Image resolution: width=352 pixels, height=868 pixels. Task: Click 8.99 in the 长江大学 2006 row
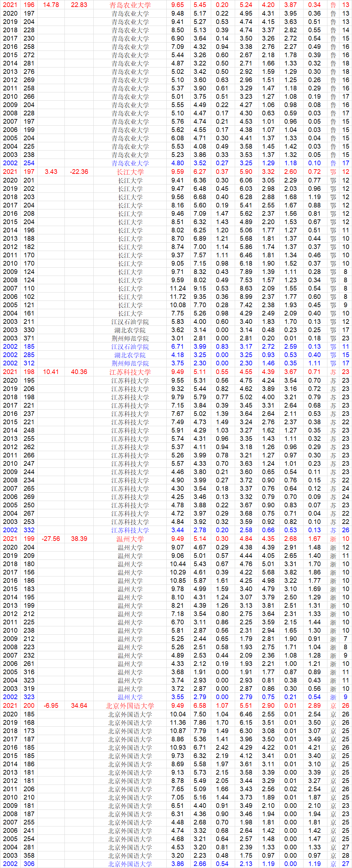click(x=246, y=297)
